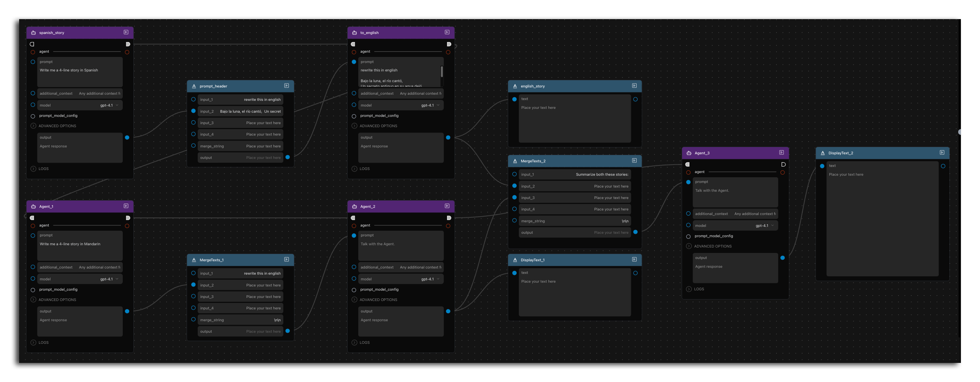980x382 pixels.
Task: Click input_2 port on prompt_header
Action: pos(193,111)
